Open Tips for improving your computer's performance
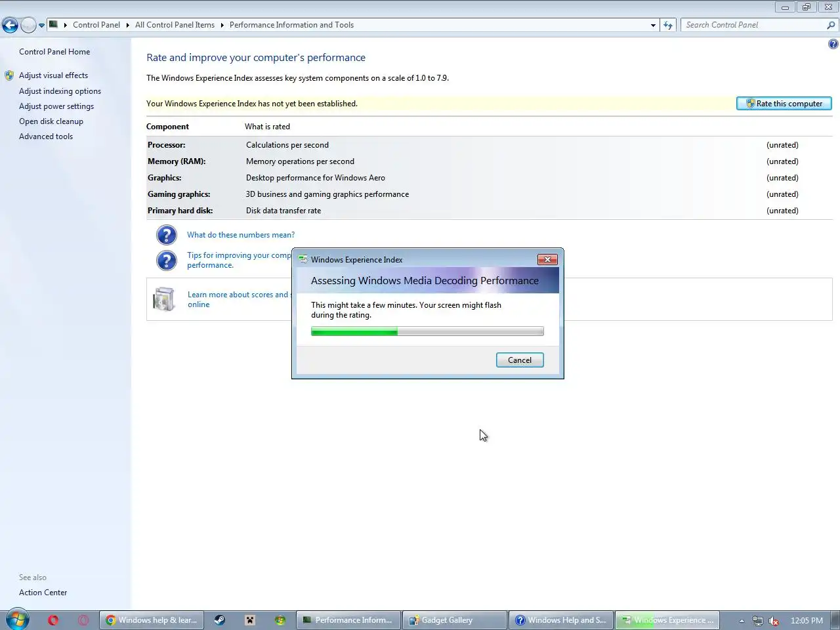 point(239,260)
